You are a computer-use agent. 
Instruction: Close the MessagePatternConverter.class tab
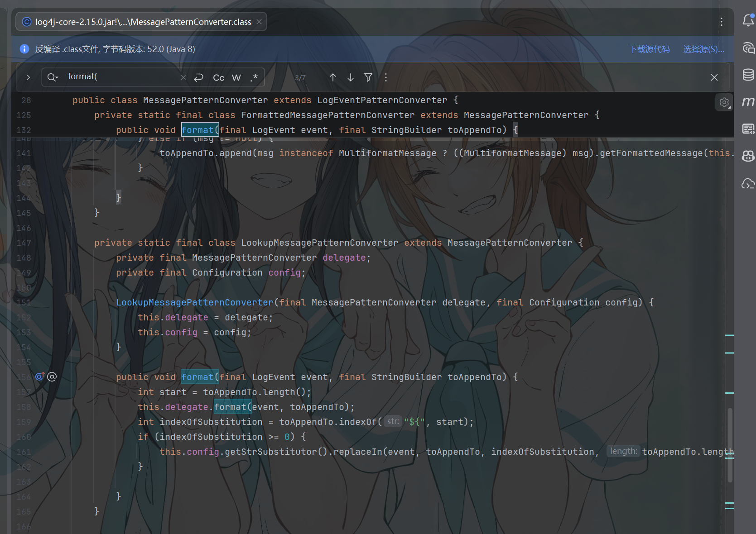coord(259,22)
